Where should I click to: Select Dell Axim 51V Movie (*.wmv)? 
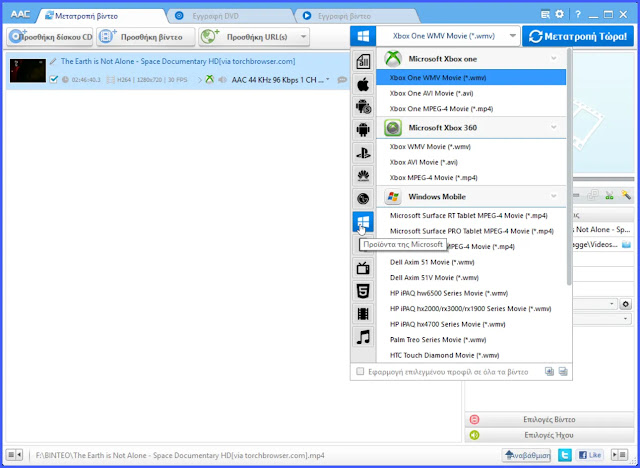point(471,277)
